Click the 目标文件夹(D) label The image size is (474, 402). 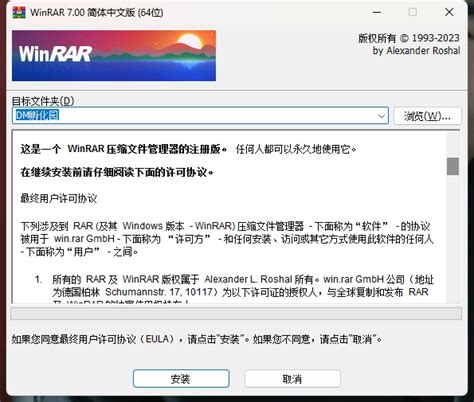tap(43, 101)
